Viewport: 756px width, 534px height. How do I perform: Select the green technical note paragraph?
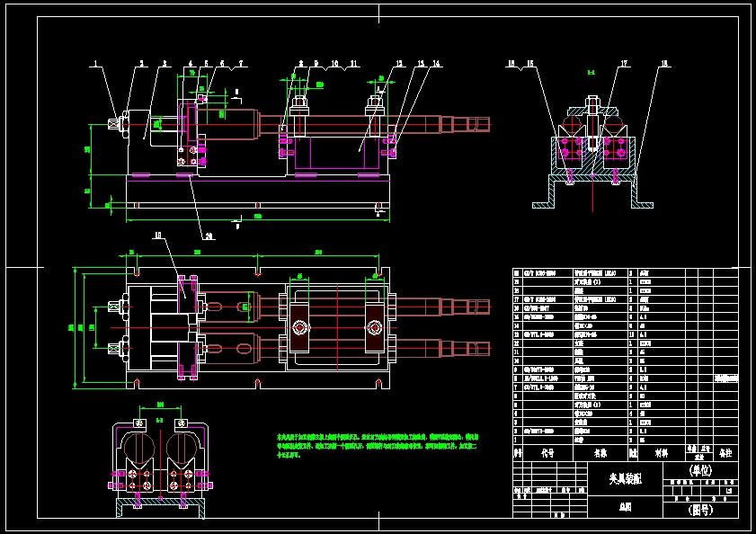click(x=377, y=446)
